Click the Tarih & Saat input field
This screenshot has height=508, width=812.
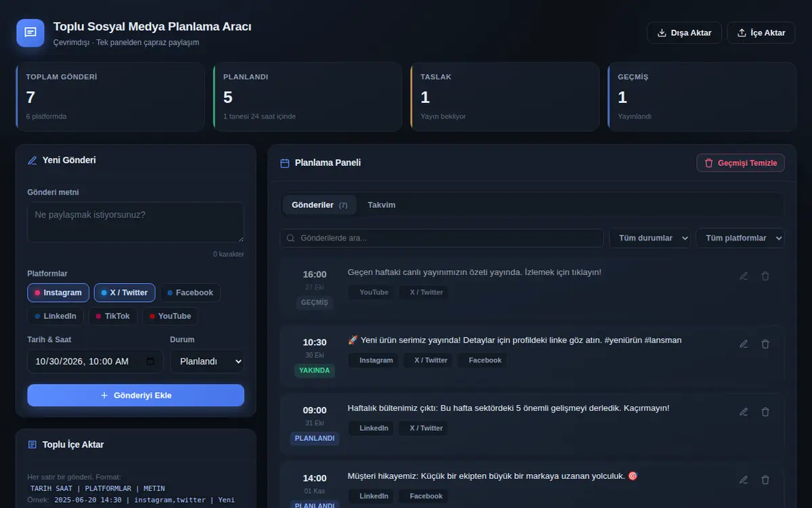click(x=95, y=362)
